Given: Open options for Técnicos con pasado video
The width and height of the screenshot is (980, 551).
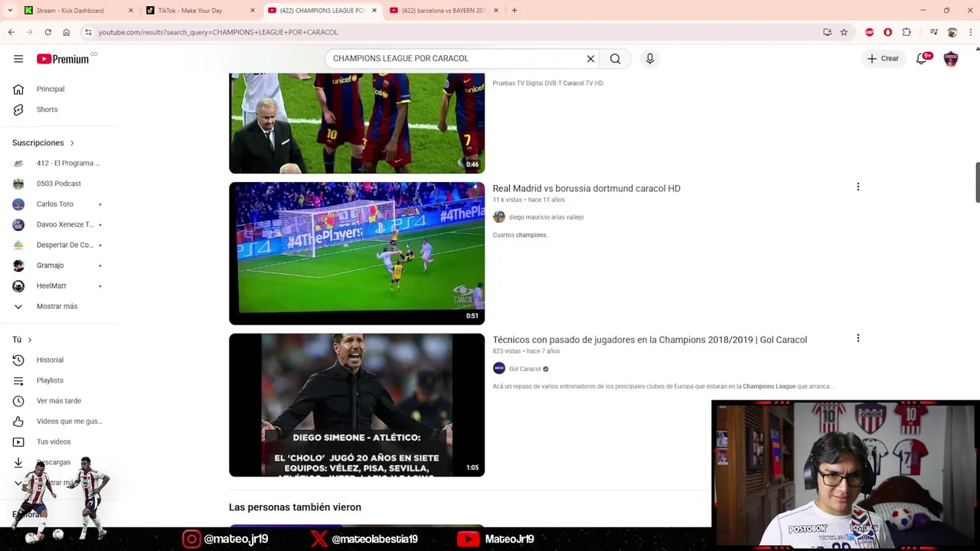Looking at the screenshot, I should coord(858,338).
